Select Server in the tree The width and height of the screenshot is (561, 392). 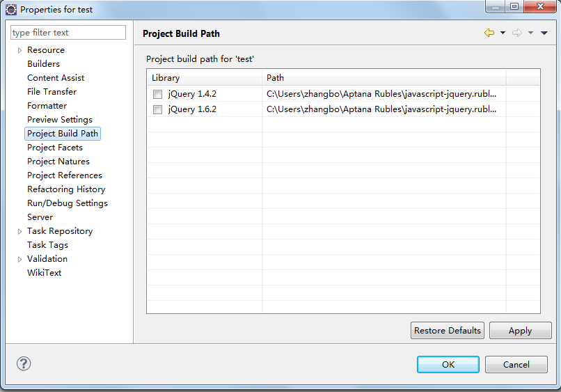point(40,217)
